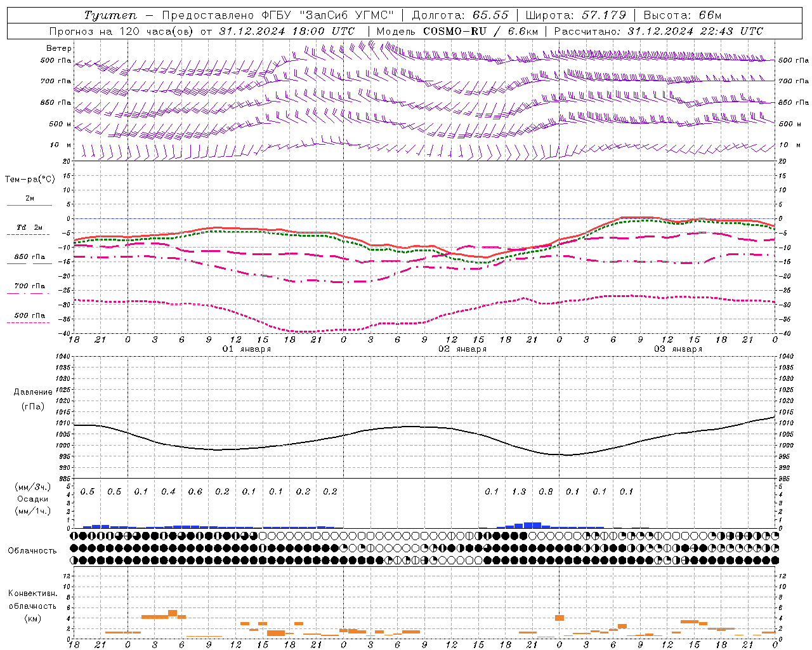Viewport: 812px width, 650px height.
Task: Click the model name "COSMO-RU / 6.6км"
Action: point(480,31)
